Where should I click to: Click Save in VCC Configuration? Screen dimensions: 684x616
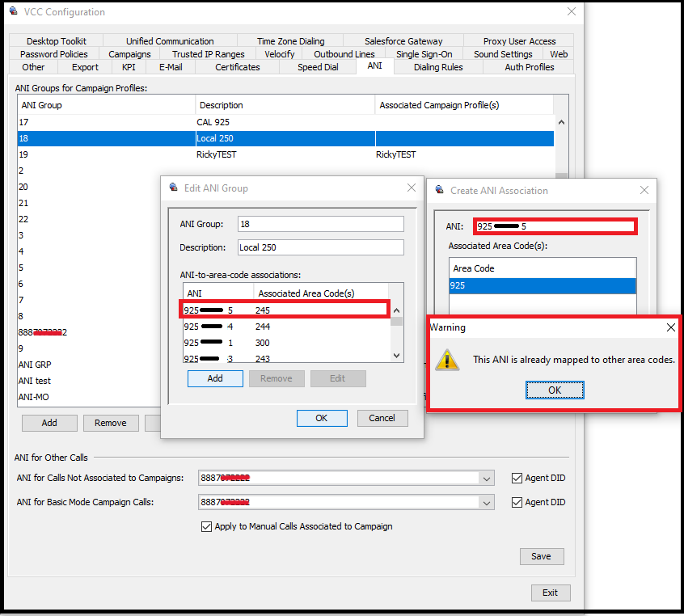(x=542, y=556)
